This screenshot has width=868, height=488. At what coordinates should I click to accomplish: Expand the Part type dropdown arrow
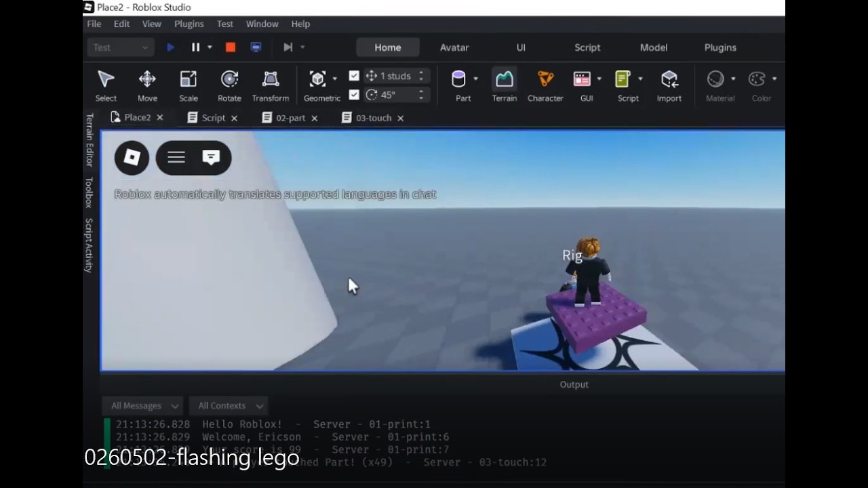(475, 79)
